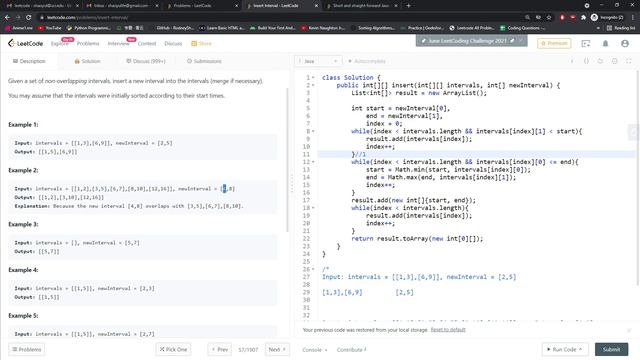
Task: Click the reset code icon
Action: click(x=600, y=61)
